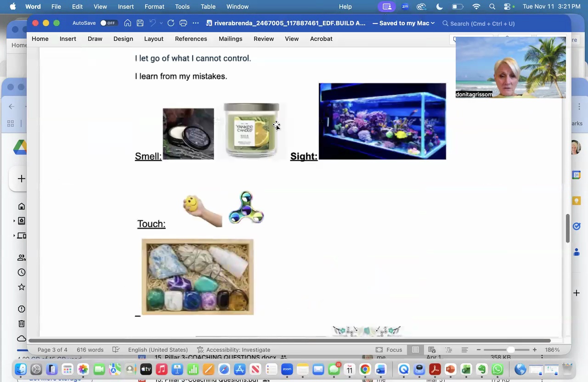
Task: Open WhatsApp from the Dock
Action: tap(497, 369)
